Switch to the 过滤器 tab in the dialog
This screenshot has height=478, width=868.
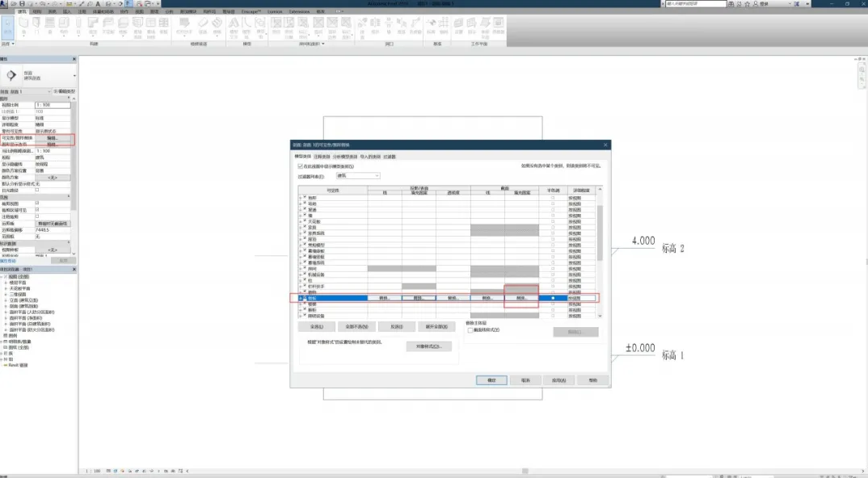pyautogui.click(x=390, y=157)
